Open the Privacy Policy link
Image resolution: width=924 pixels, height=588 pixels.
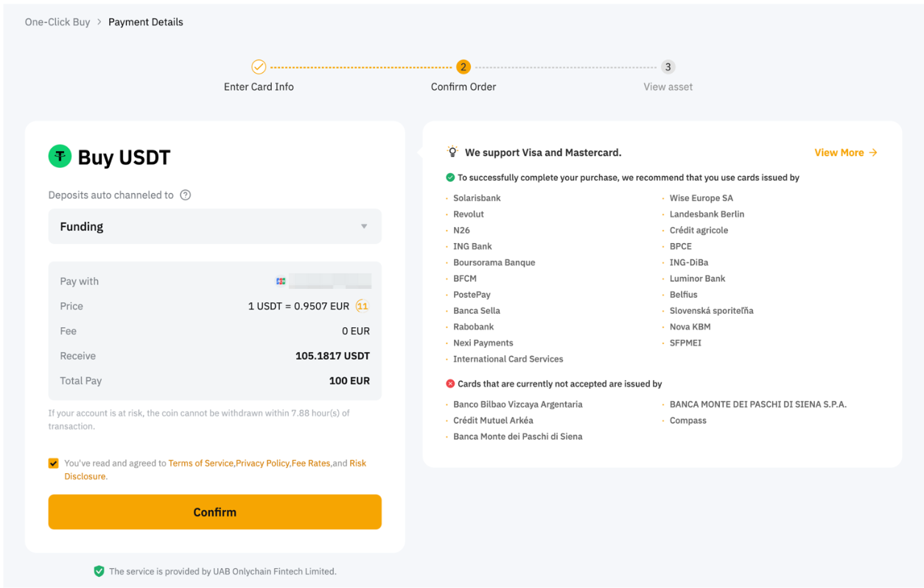(262, 463)
